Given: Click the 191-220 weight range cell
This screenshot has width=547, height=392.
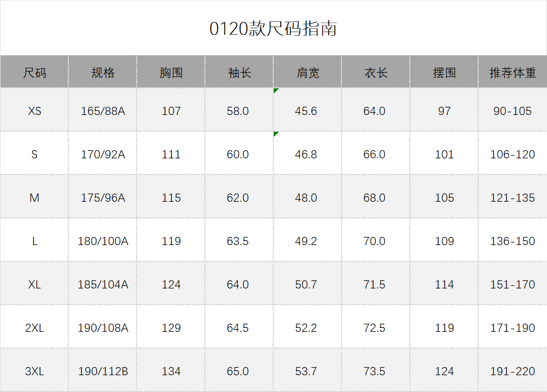Looking at the screenshot, I should (x=512, y=371).
